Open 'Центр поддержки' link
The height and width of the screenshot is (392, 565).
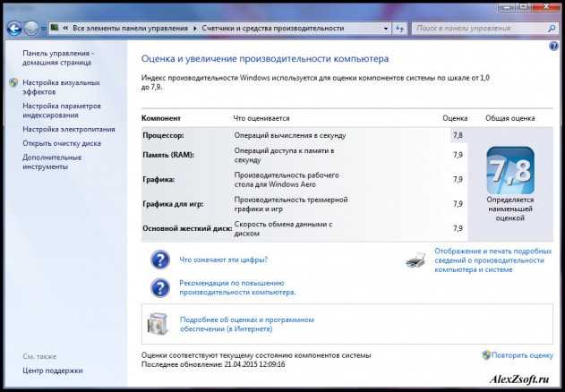[53, 371]
